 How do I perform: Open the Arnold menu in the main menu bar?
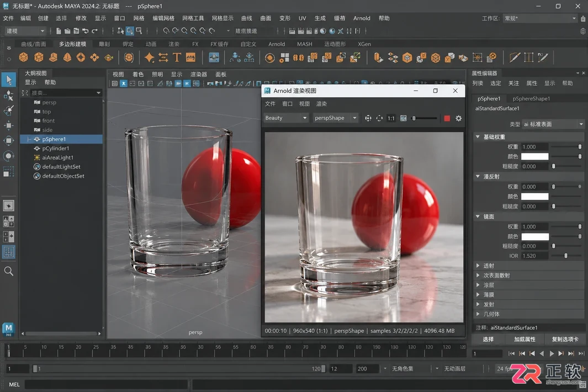tap(362, 18)
